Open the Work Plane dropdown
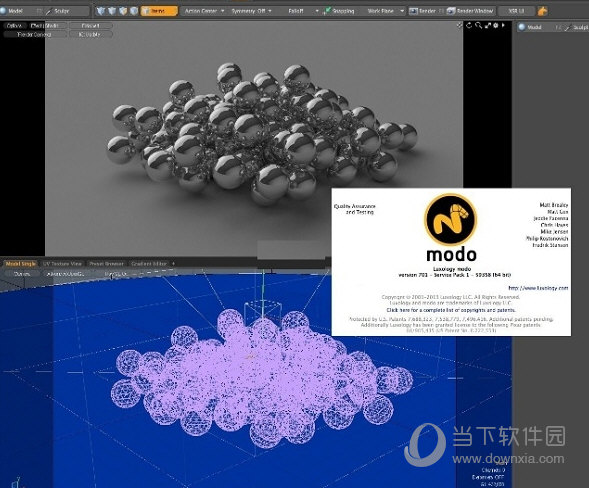 tap(385, 11)
